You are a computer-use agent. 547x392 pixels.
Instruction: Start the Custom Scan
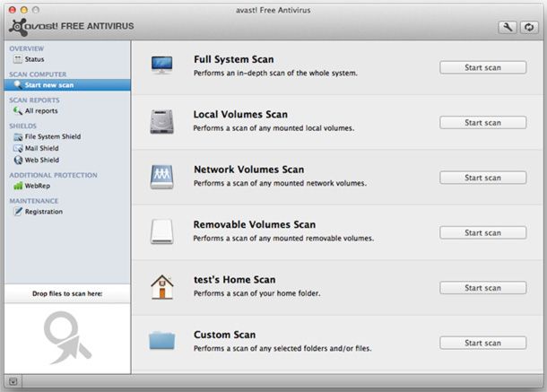482,343
